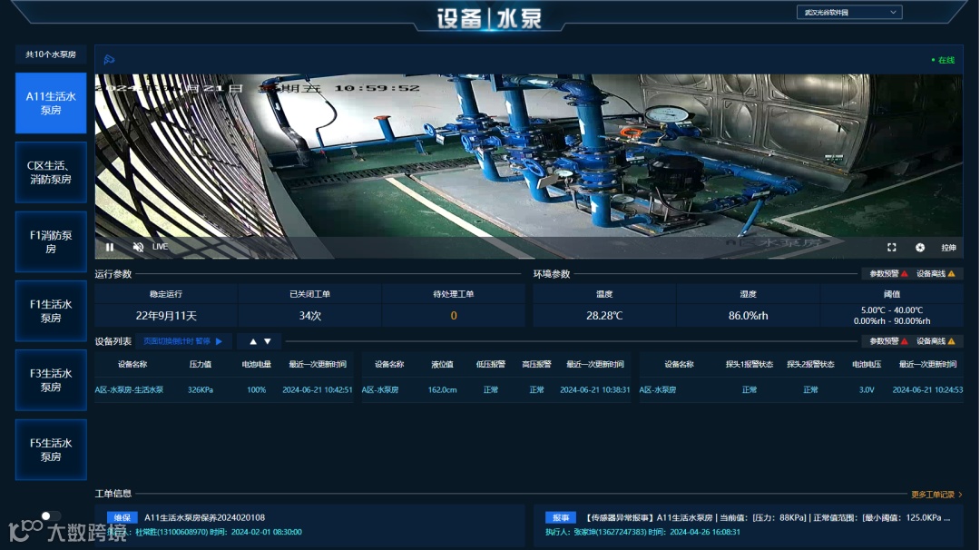The height and width of the screenshot is (550, 980).
Task: Click the 22年9月11天 stable running value
Action: (166, 316)
